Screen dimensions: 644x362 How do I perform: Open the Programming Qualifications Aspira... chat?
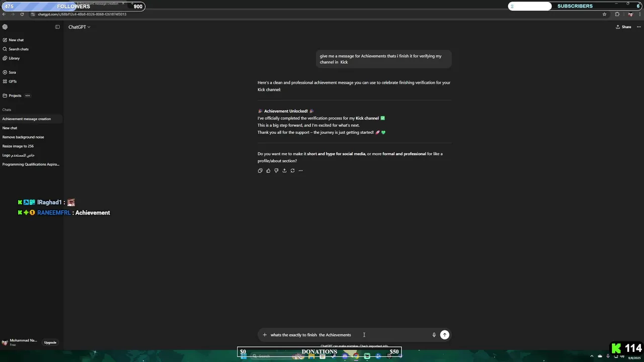tap(31, 164)
